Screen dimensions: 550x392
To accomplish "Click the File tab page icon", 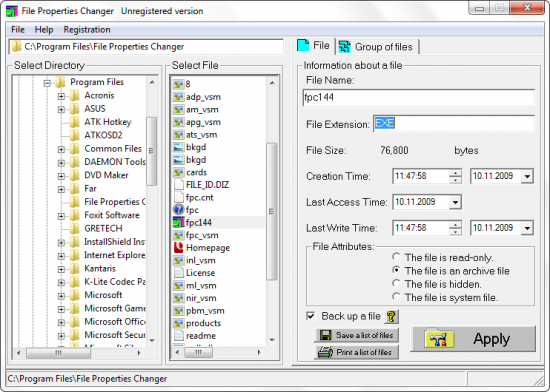I will tap(303, 46).
